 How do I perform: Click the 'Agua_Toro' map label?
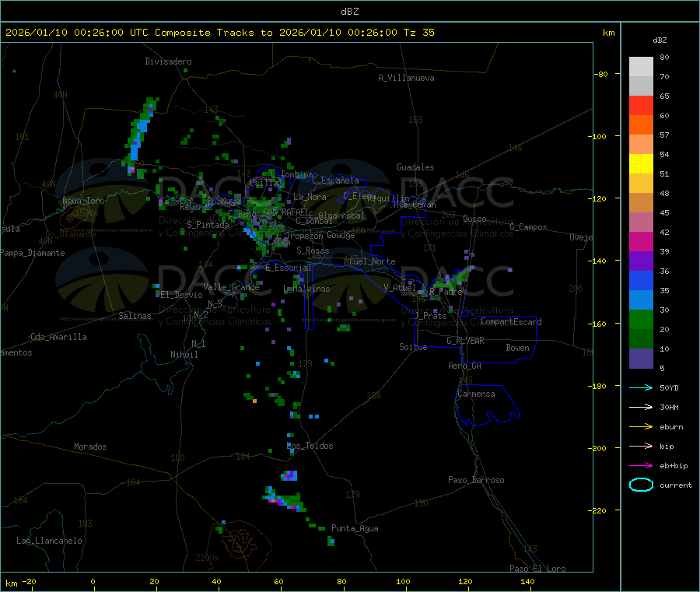83,201
